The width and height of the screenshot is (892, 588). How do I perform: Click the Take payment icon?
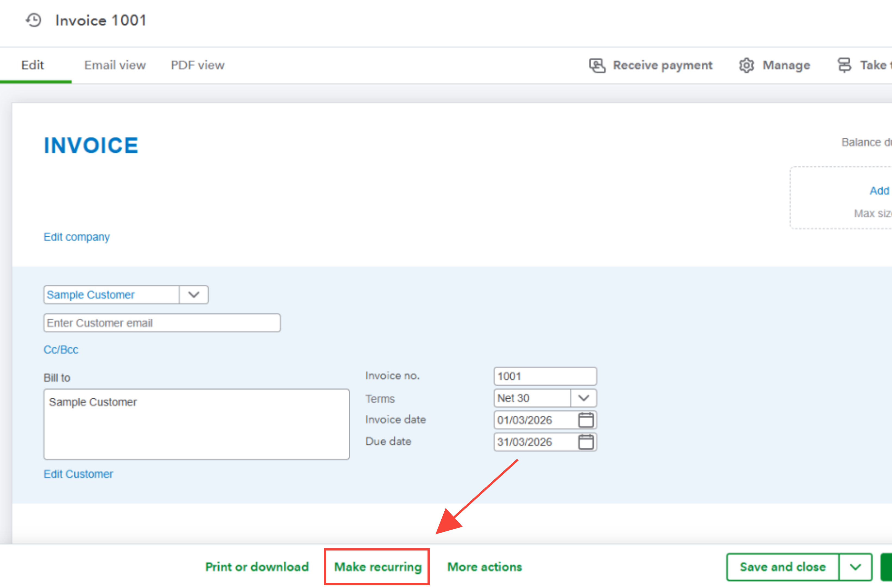(x=844, y=65)
